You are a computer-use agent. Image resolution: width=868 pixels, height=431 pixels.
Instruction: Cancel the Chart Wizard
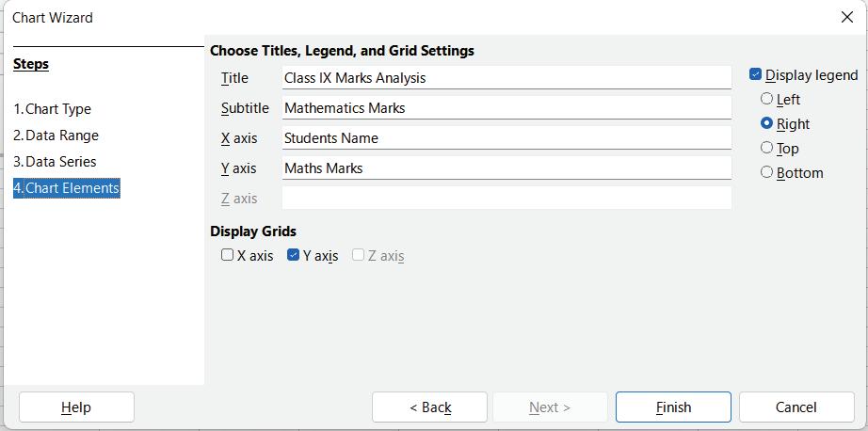coord(796,407)
